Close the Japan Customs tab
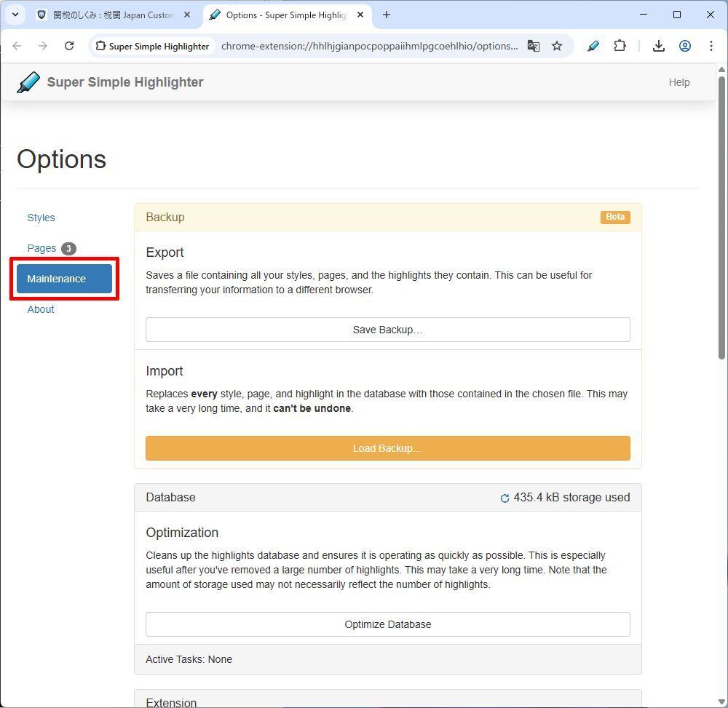 tap(186, 15)
